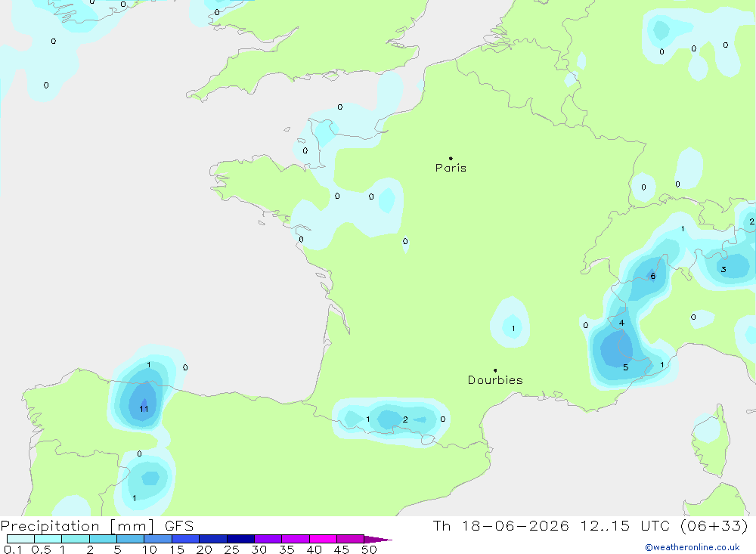
Task: Click the Paris city label
Action: 451,168
